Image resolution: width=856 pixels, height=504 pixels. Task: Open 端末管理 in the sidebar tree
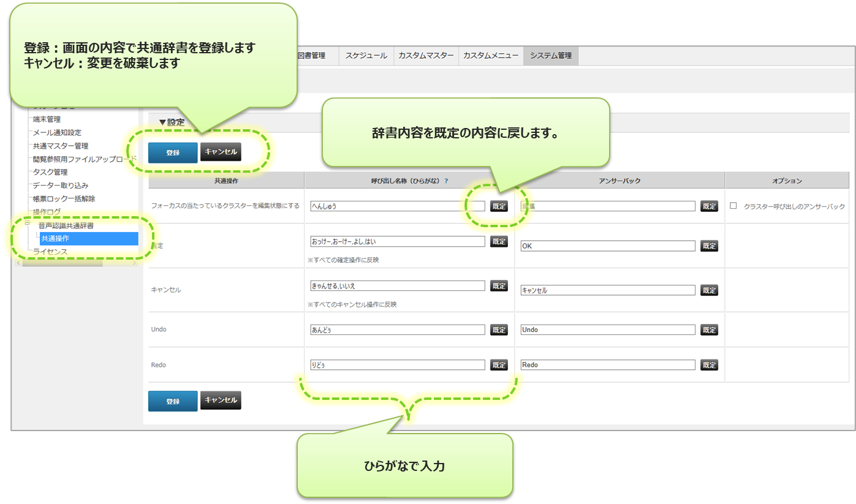tap(47, 119)
